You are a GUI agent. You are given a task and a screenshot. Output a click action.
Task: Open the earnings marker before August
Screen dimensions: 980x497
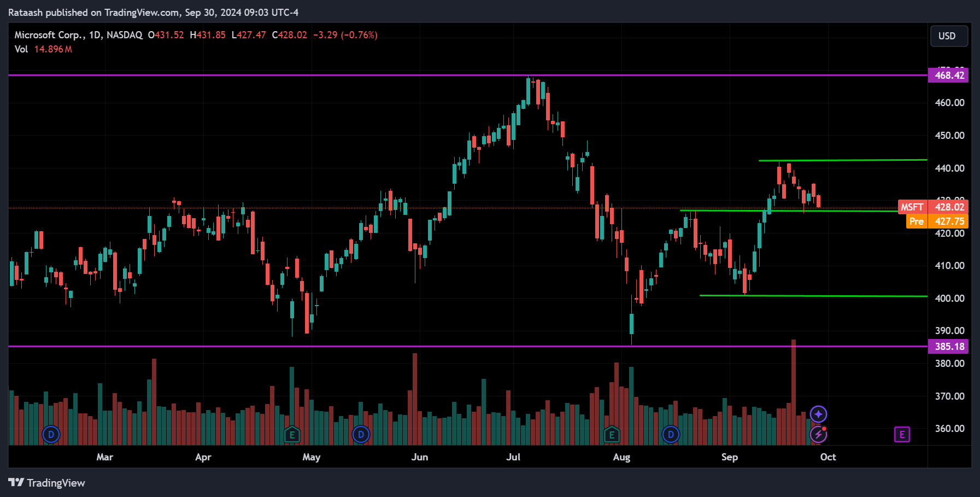(612, 435)
